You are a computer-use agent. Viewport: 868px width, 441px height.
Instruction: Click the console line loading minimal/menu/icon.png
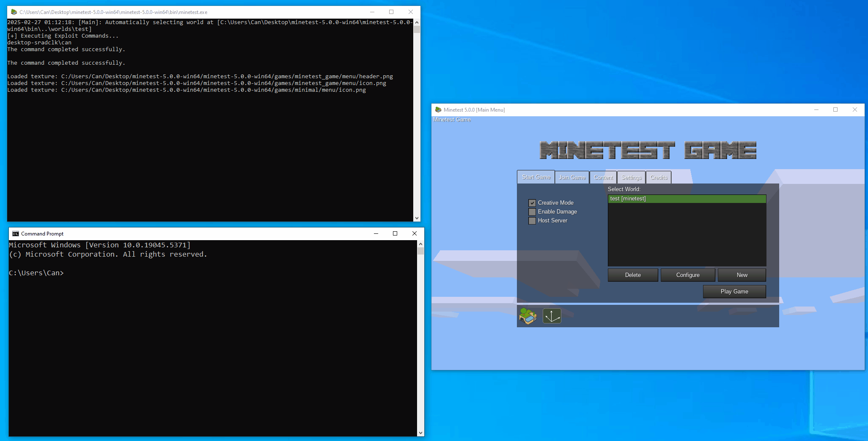pos(187,90)
